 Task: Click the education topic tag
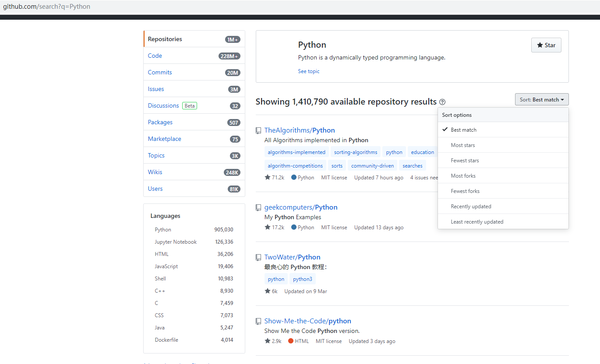[x=423, y=152]
